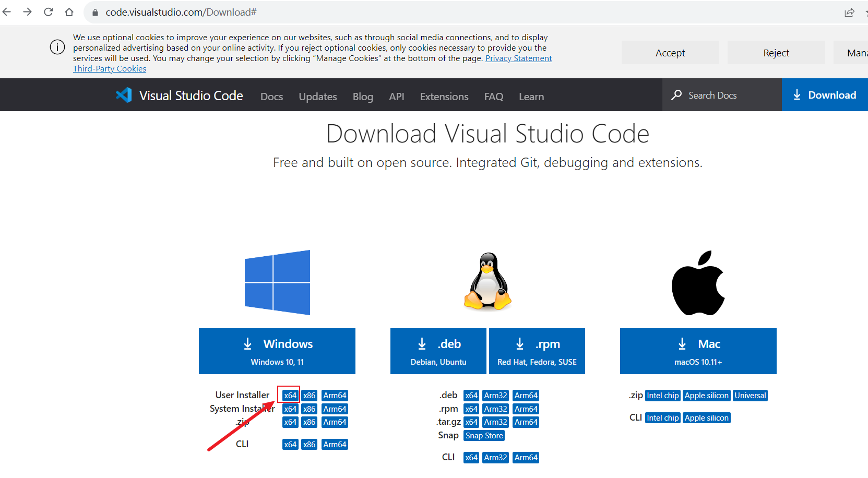Select Windows .zip x86 download
The height and width of the screenshot is (478, 868).
(310, 422)
